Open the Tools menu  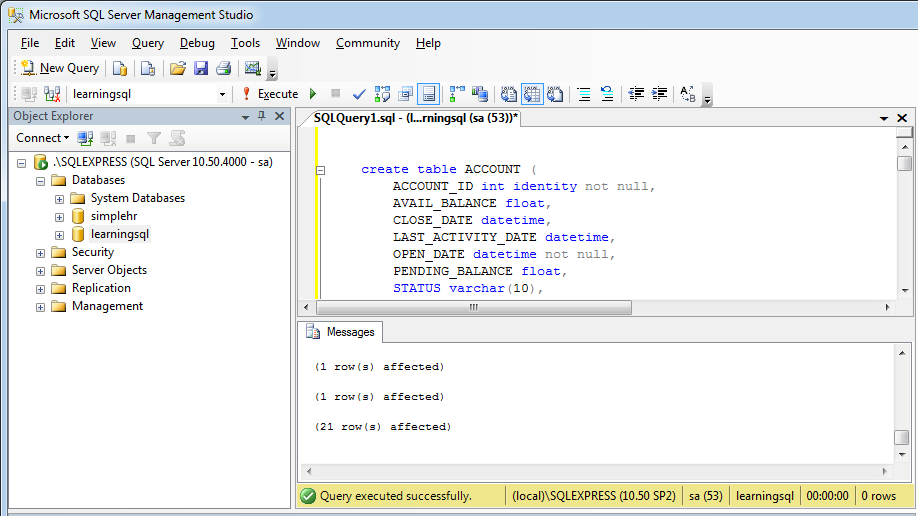[245, 43]
